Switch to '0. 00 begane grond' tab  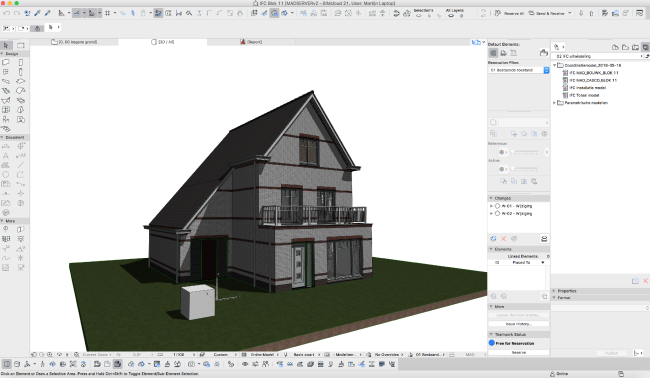pyautogui.click(x=74, y=42)
